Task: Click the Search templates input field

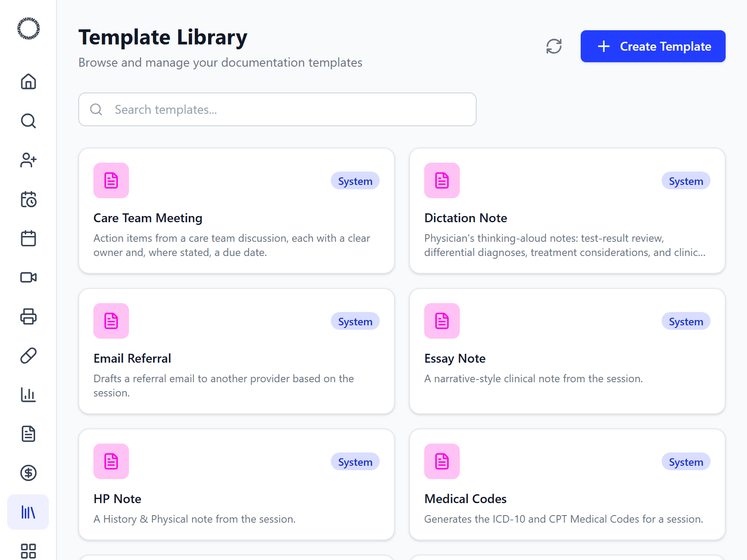Action: tap(277, 109)
